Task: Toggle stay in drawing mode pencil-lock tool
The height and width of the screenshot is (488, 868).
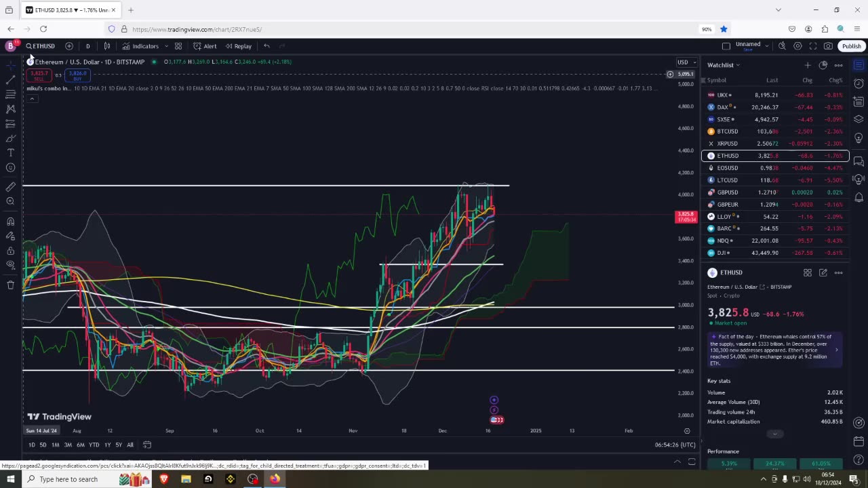Action: click(10, 236)
